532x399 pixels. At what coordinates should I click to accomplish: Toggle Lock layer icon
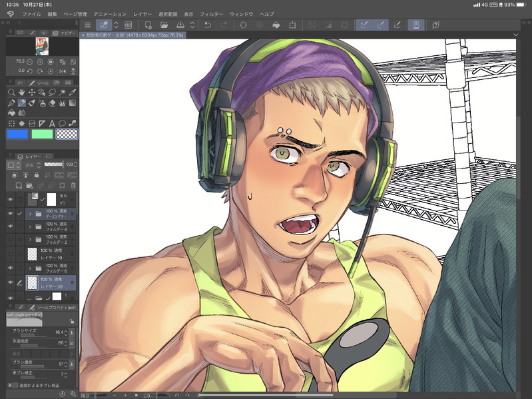(x=37, y=175)
